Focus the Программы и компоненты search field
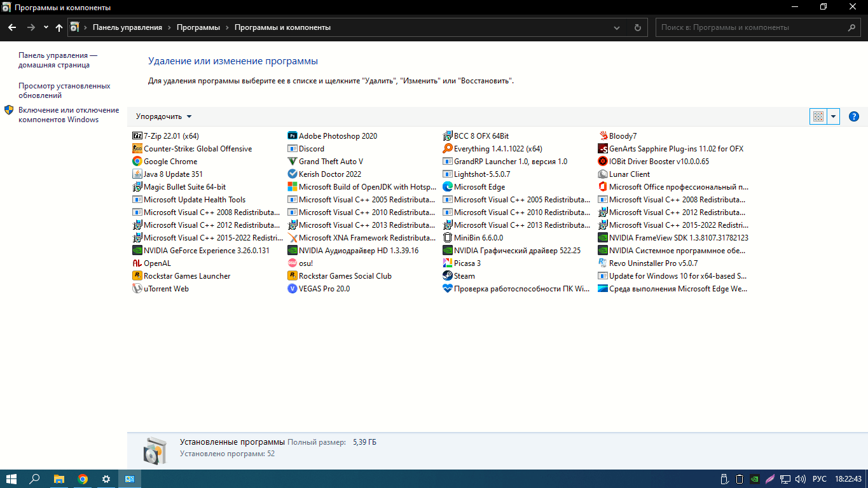Screen dimensions: 868x488 point(759,27)
